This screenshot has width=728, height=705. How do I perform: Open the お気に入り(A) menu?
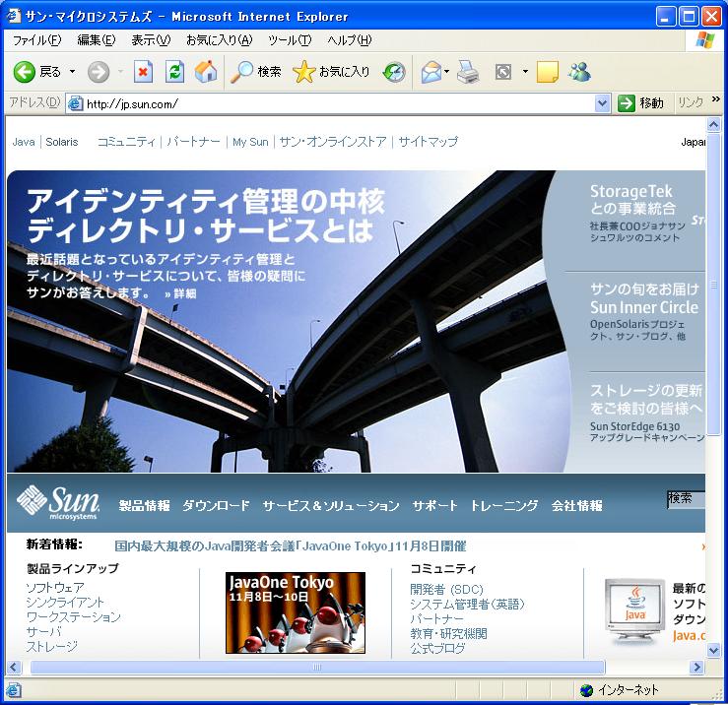click(x=219, y=40)
